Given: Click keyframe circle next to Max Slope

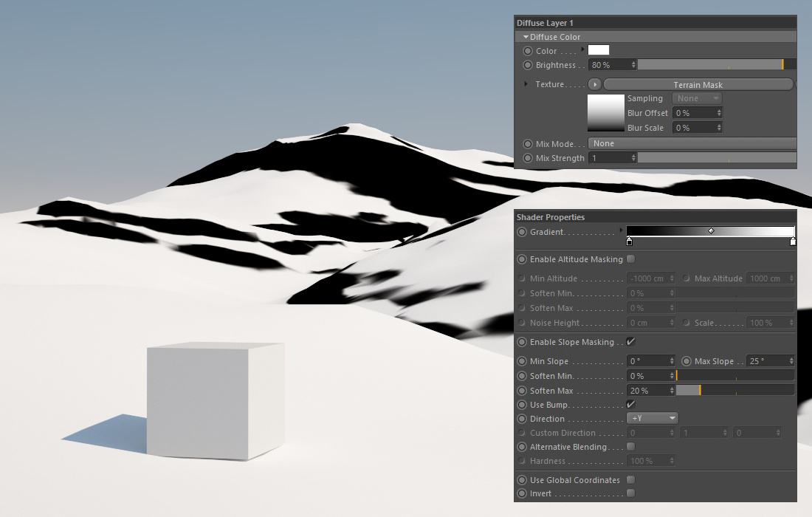Looking at the screenshot, I should [687, 361].
